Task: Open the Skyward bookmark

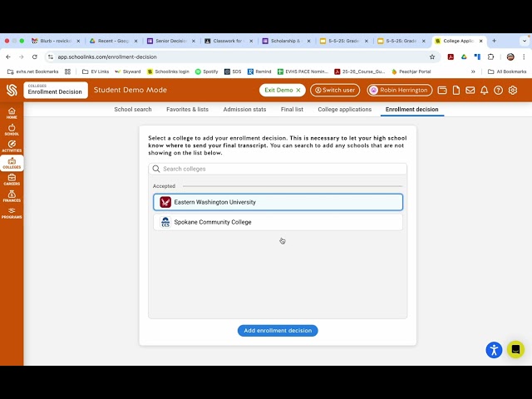Action: pos(128,71)
